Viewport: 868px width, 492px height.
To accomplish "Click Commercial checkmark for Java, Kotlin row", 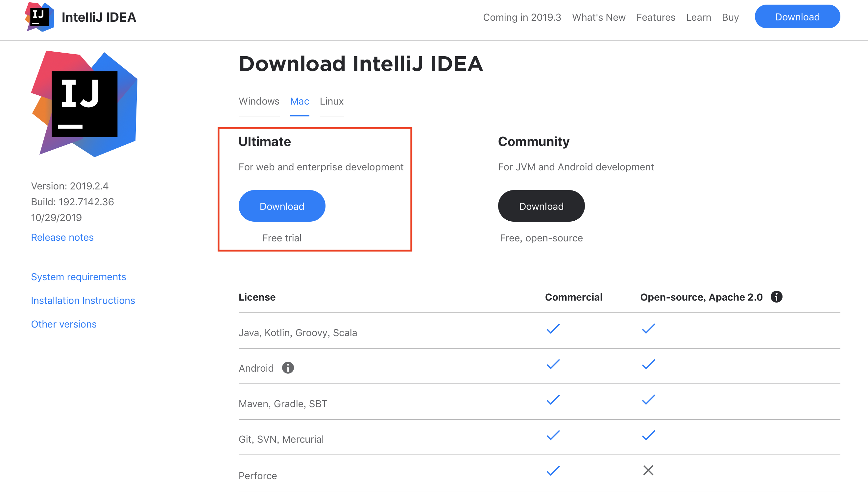I will point(553,329).
